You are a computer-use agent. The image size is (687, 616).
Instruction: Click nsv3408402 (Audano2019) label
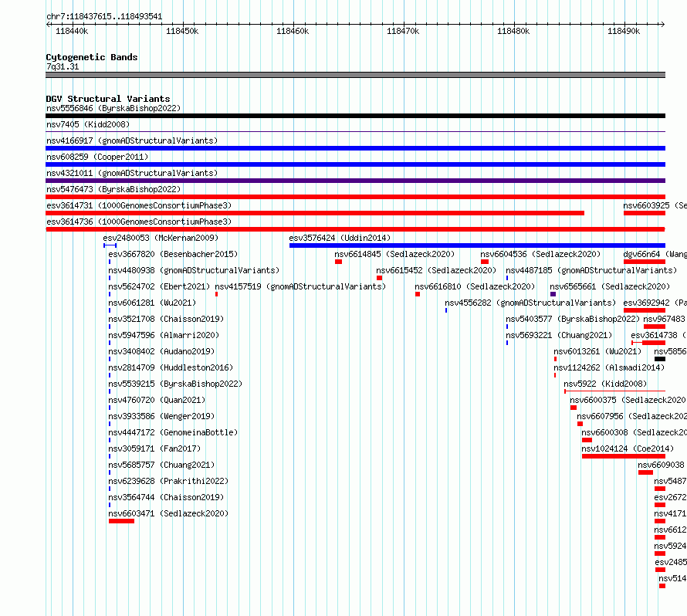coord(161,351)
